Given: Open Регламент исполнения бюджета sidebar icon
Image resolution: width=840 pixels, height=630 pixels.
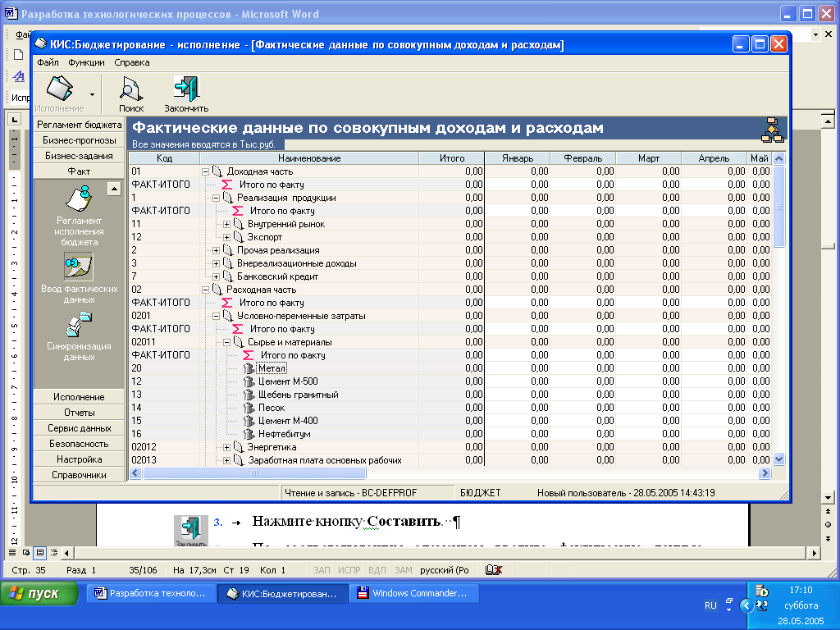Looking at the screenshot, I should (79, 199).
